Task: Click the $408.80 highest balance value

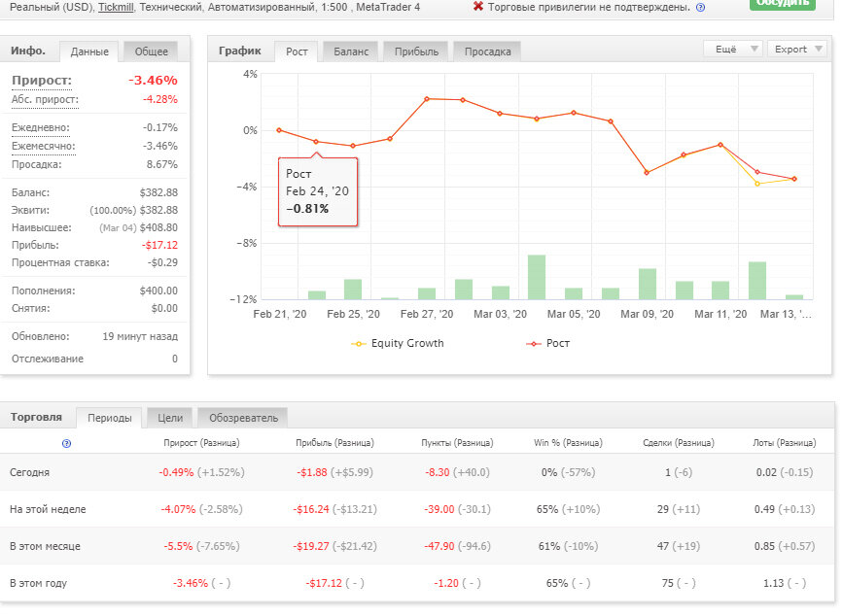Action: click(158, 227)
